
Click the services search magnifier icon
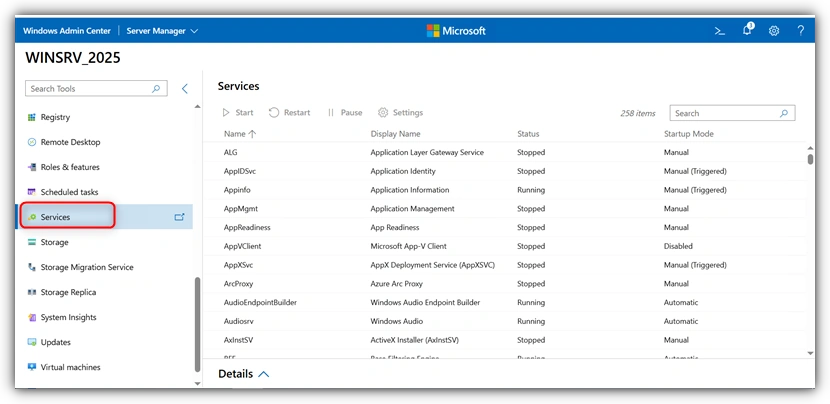coord(784,113)
